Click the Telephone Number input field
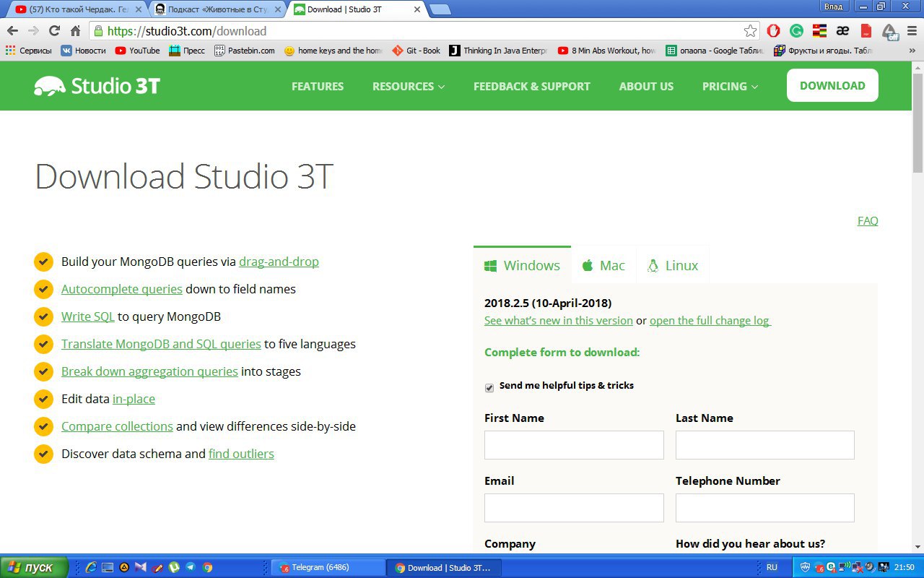This screenshot has height=578, width=924. point(765,508)
